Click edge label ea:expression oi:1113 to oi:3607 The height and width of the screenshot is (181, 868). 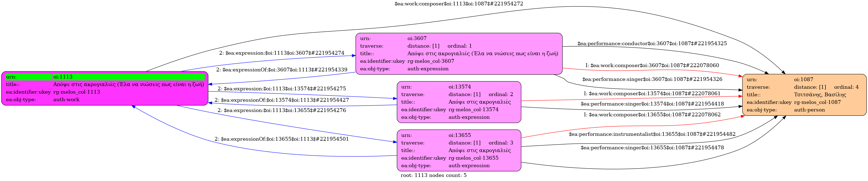pos(282,53)
